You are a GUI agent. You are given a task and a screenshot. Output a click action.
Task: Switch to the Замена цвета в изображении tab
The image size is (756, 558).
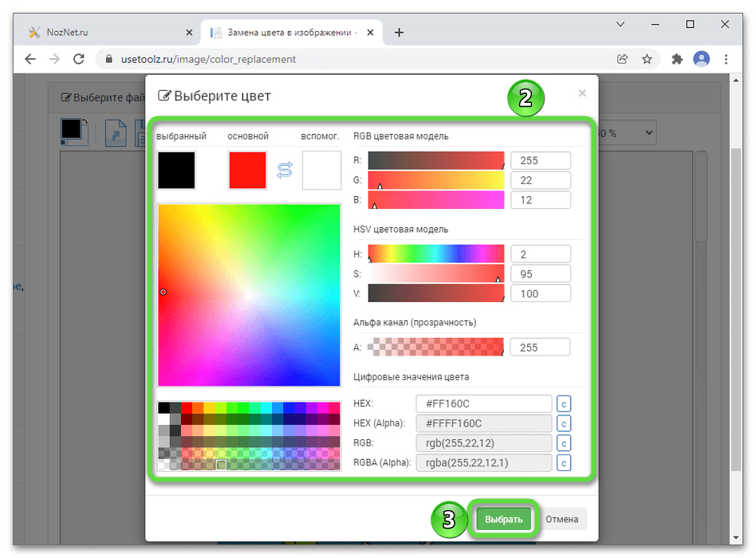tap(291, 33)
